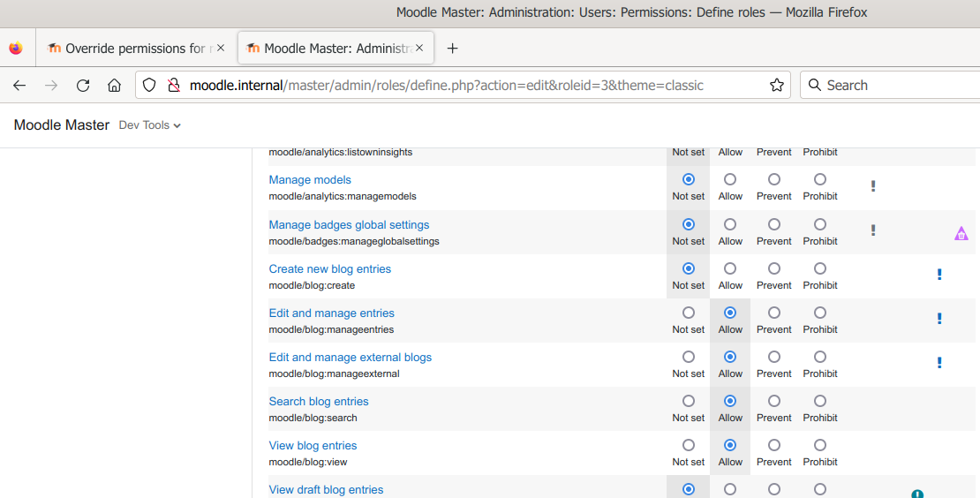Set Edit and manage external blogs to Prohibit
Viewport: 980px width, 498px height.
820,357
